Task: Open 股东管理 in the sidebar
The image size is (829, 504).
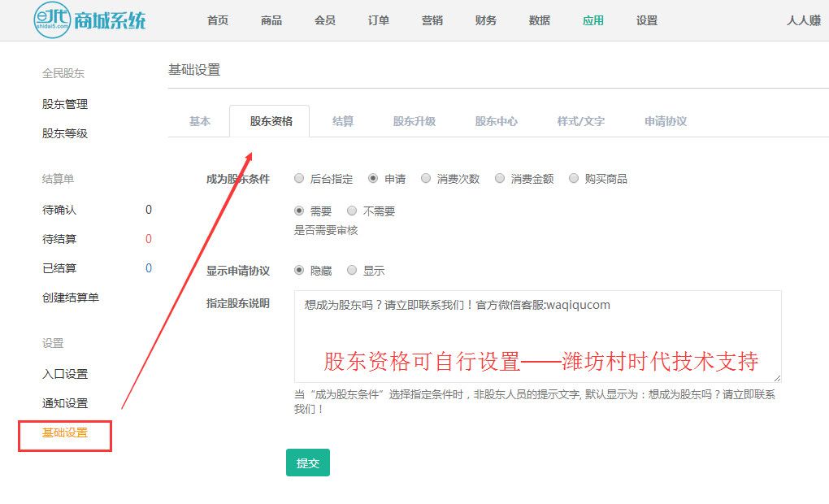Action: tap(65, 104)
